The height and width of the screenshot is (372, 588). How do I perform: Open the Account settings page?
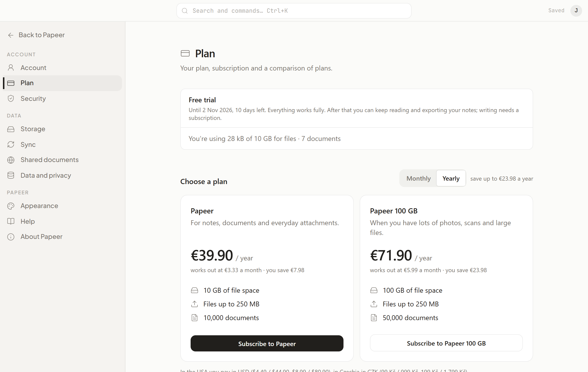[62, 68]
